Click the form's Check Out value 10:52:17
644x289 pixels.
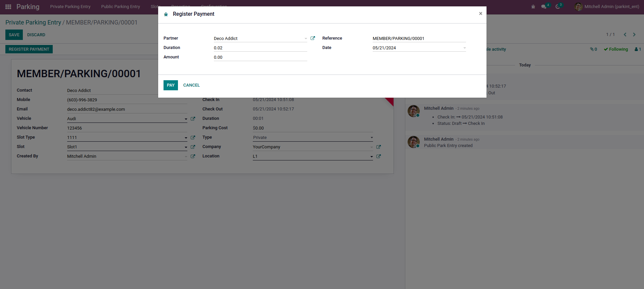click(x=273, y=109)
